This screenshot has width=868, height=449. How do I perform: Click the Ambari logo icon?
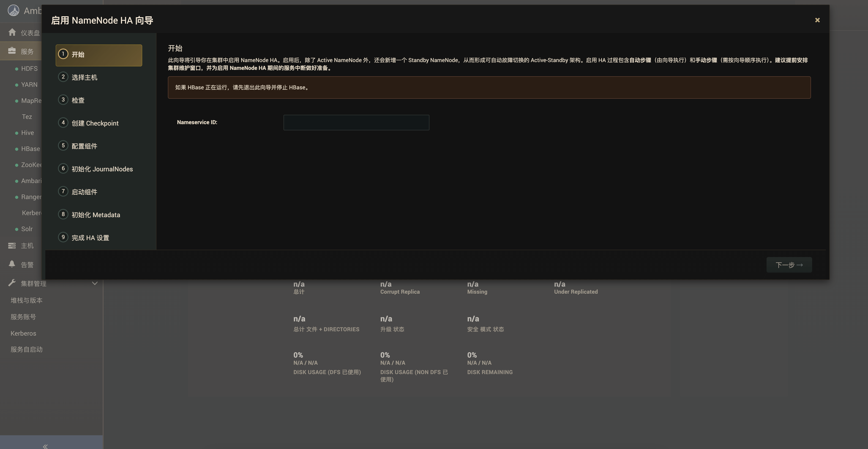pyautogui.click(x=14, y=11)
